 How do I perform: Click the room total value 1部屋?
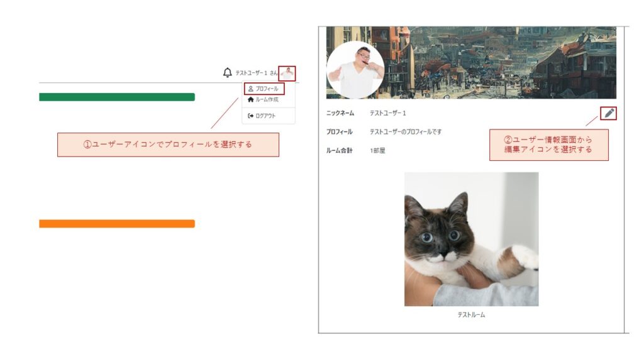[377, 151]
